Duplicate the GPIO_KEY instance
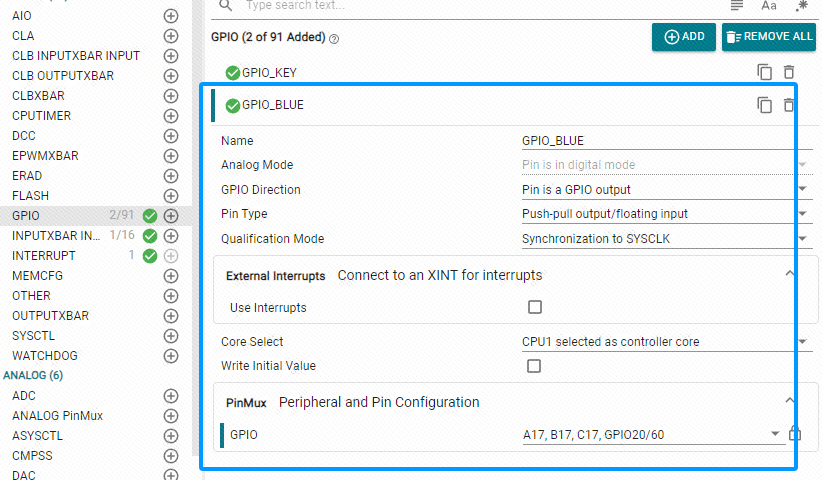Viewport: 822px width, 480px height. [764, 72]
